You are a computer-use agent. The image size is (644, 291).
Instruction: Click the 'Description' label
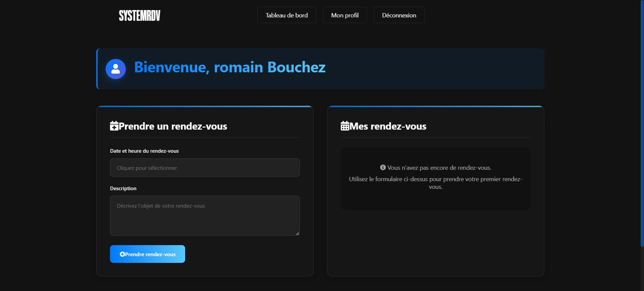pos(123,189)
